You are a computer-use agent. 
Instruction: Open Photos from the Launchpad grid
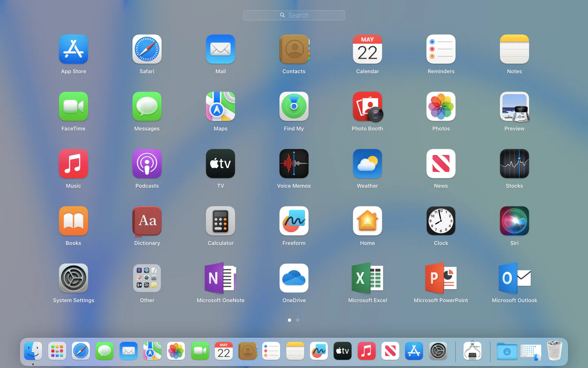pos(441,107)
